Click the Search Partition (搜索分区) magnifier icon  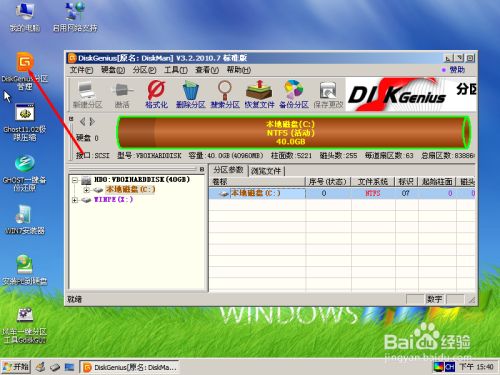[225, 95]
